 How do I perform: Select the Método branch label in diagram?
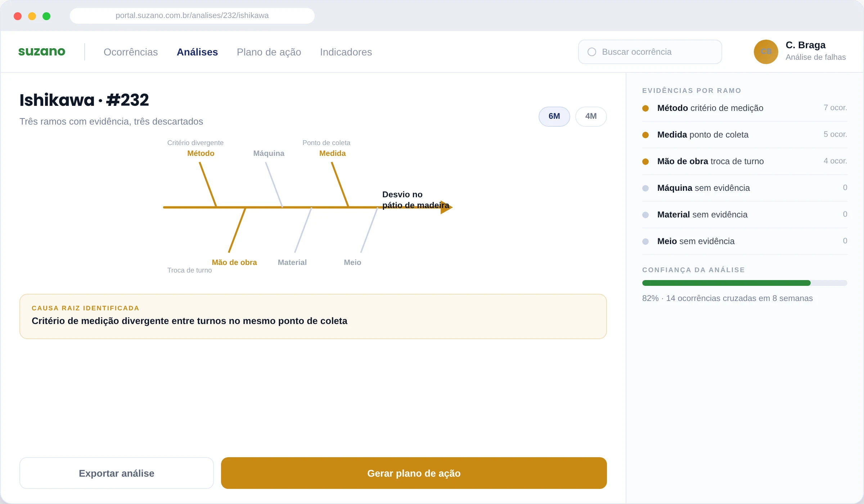(201, 153)
